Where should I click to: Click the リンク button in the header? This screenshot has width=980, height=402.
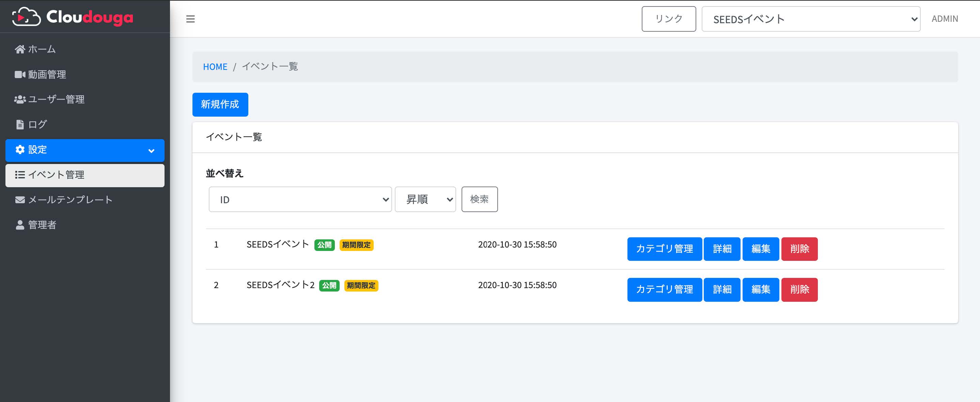click(x=668, y=19)
